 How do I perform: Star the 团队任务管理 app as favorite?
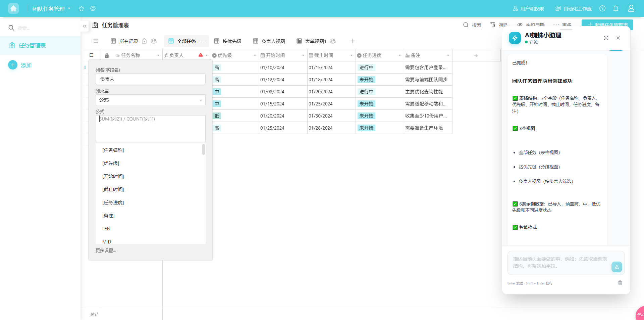point(82,8)
